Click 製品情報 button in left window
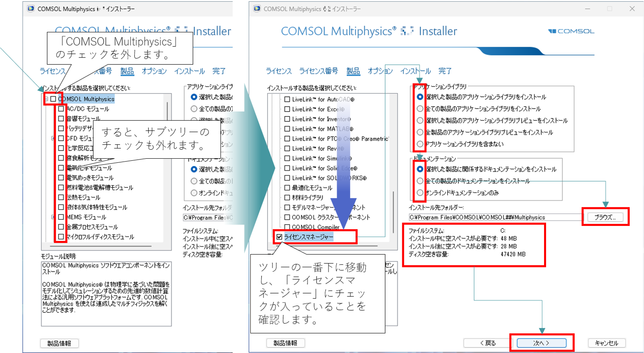 click(59, 343)
